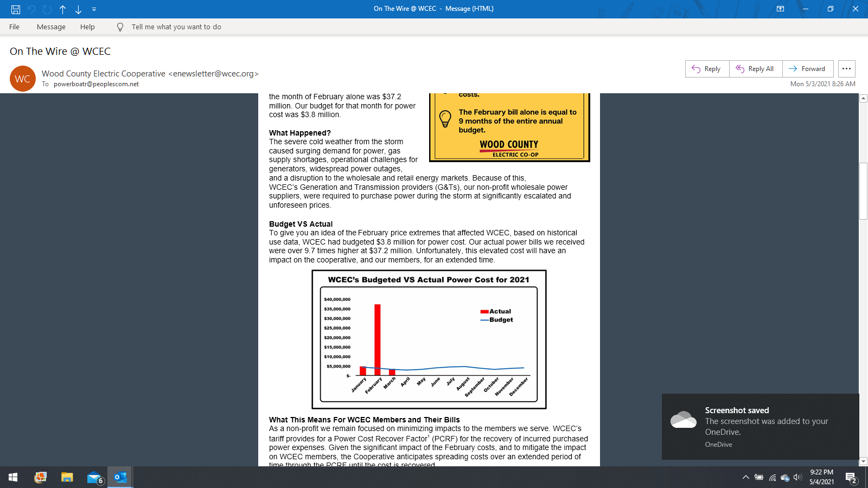The height and width of the screenshot is (488, 868).
Task: Reply to the WCEC email
Action: pyautogui.click(x=707, y=69)
